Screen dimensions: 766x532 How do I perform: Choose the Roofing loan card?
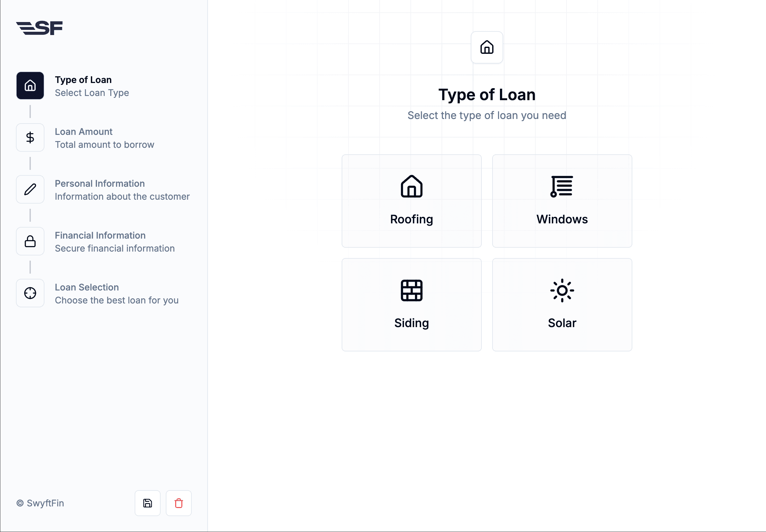click(x=411, y=201)
